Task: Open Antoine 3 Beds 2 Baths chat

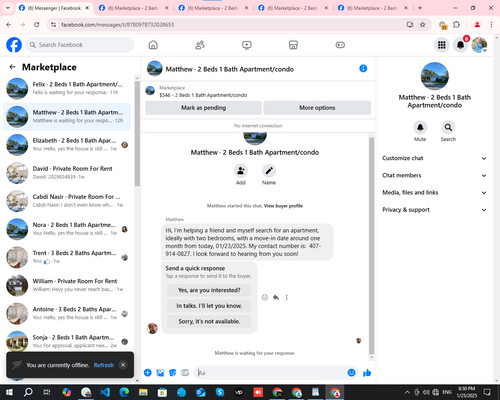Action: pyautogui.click(x=67, y=313)
